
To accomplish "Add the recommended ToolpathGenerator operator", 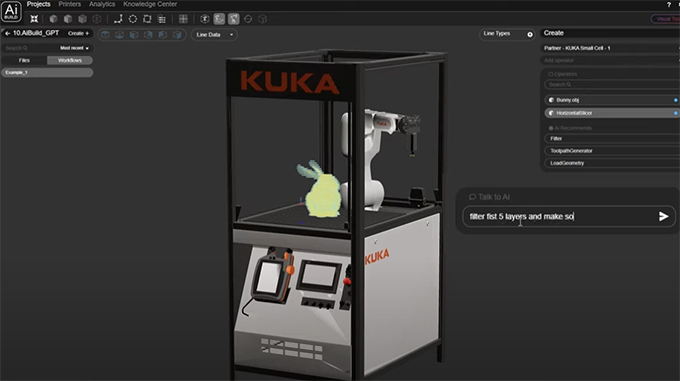I will 612,151.
